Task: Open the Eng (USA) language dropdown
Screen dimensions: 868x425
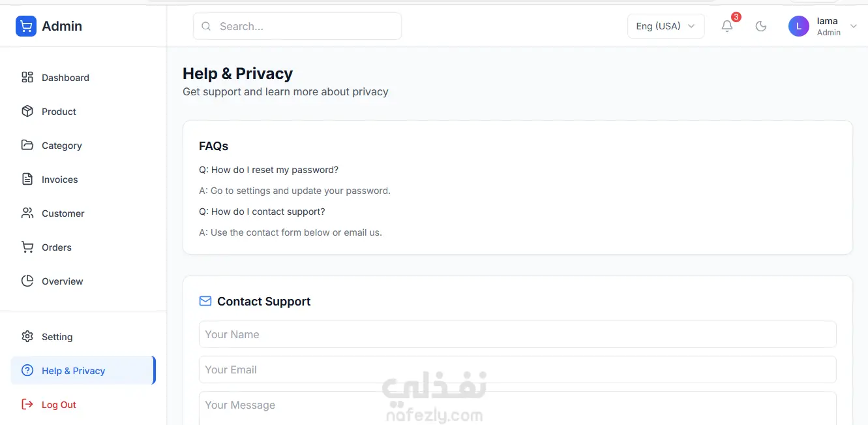Action: (x=665, y=26)
